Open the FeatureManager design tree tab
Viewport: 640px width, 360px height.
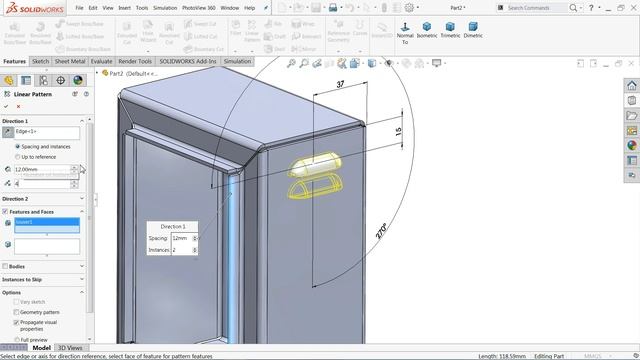[x=9, y=80]
